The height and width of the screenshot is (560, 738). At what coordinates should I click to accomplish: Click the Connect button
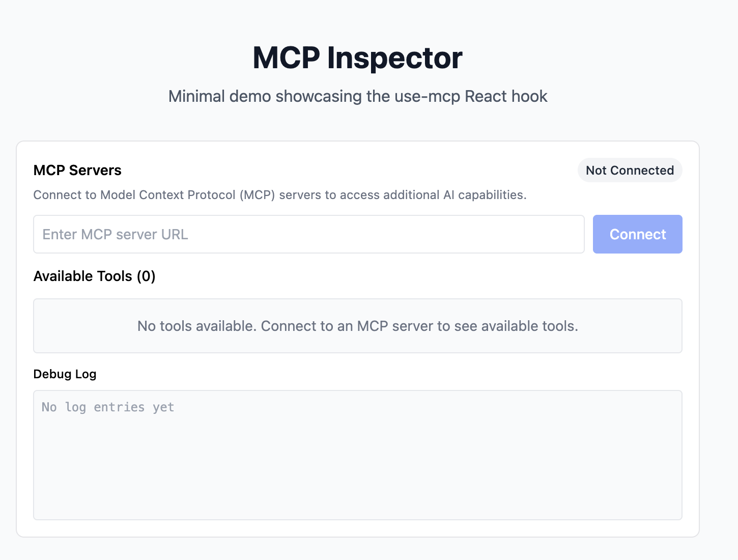coord(637,234)
